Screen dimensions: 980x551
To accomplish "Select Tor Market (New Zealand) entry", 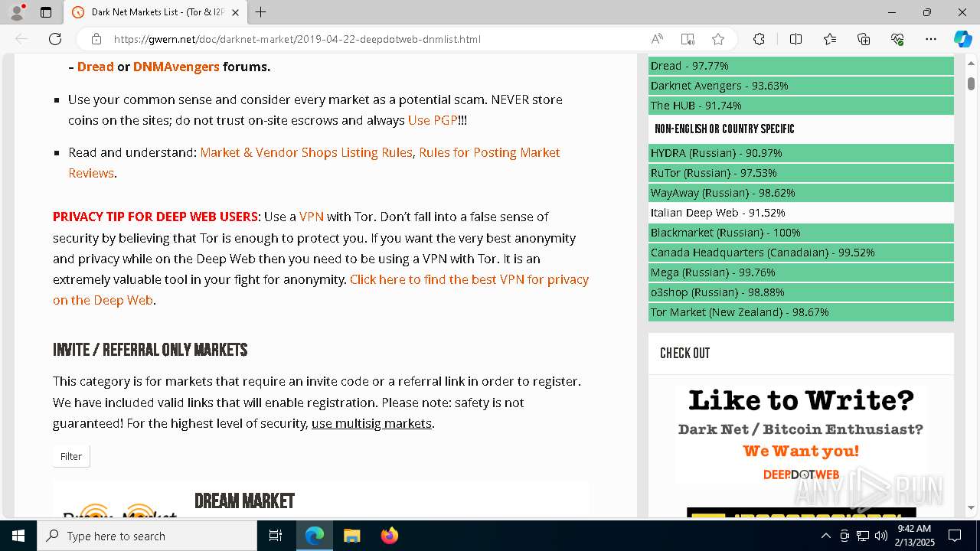I will [801, 312].
